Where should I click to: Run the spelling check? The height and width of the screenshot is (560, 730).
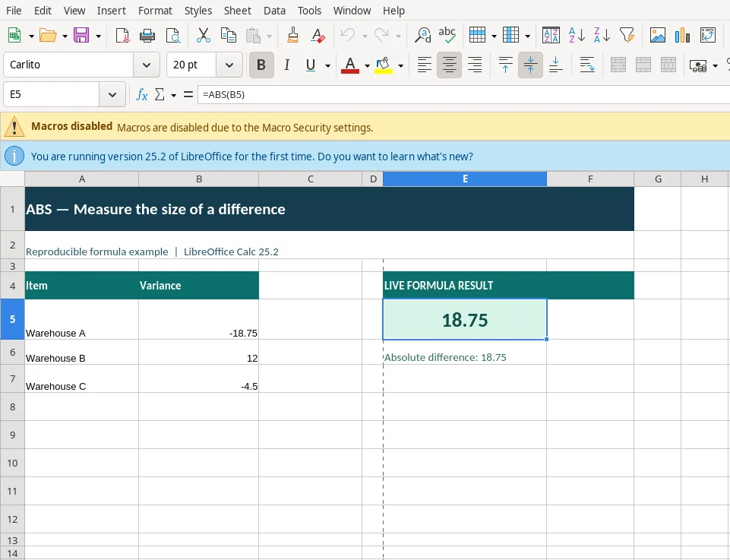tap(447, 36)
